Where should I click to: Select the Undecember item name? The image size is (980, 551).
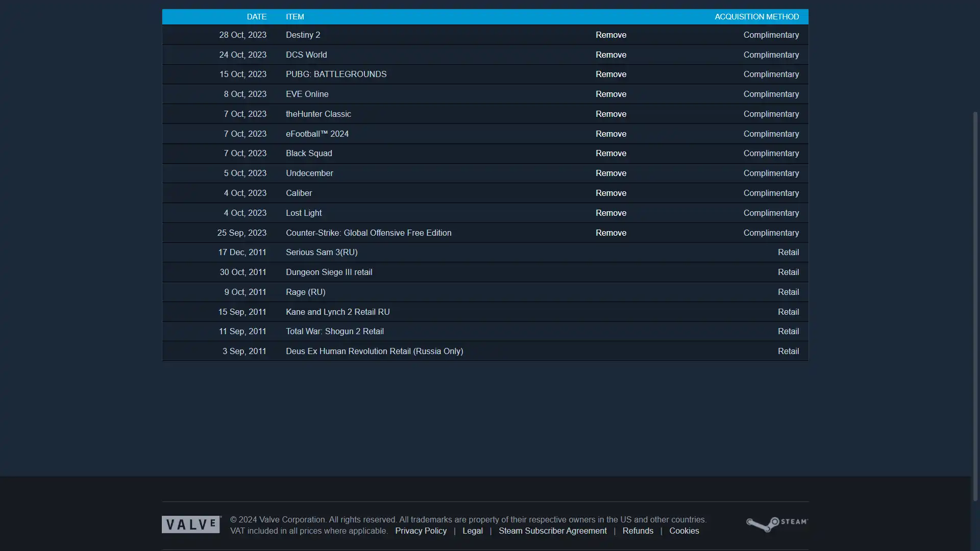(x=309, y=173)
